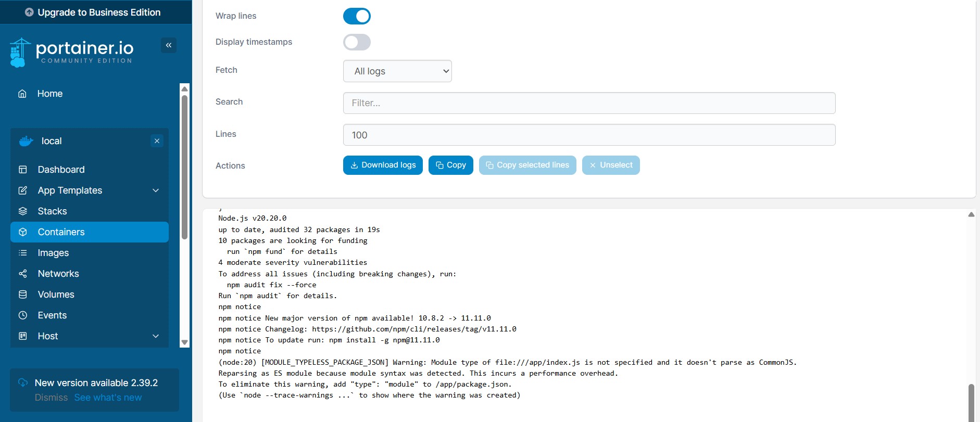Viewport: 980px width, 422px height.
Task: Expand the Host submenu chevron
Action: tap(156, 336)
